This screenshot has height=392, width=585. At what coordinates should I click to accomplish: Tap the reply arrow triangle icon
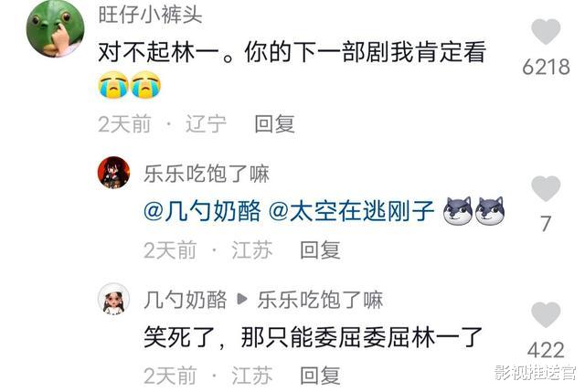pyautogui.click(x=242, y=299)
